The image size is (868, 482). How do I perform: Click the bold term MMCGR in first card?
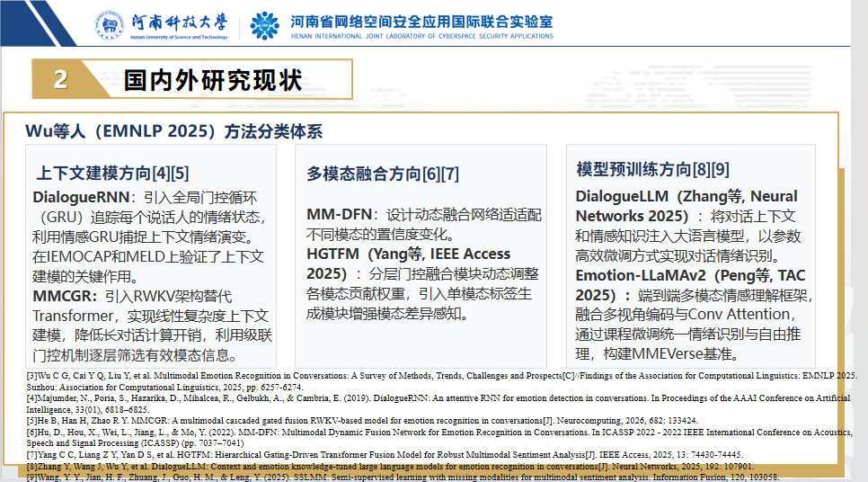(x=64, y=296)
